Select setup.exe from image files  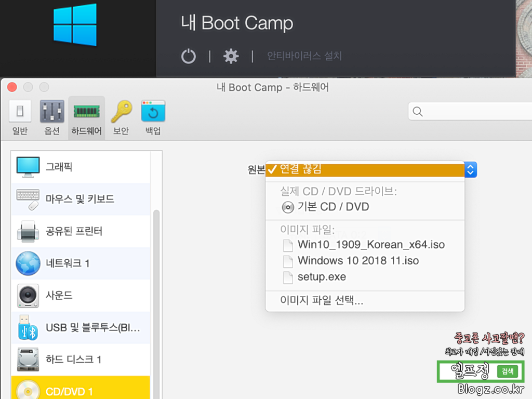365,277
